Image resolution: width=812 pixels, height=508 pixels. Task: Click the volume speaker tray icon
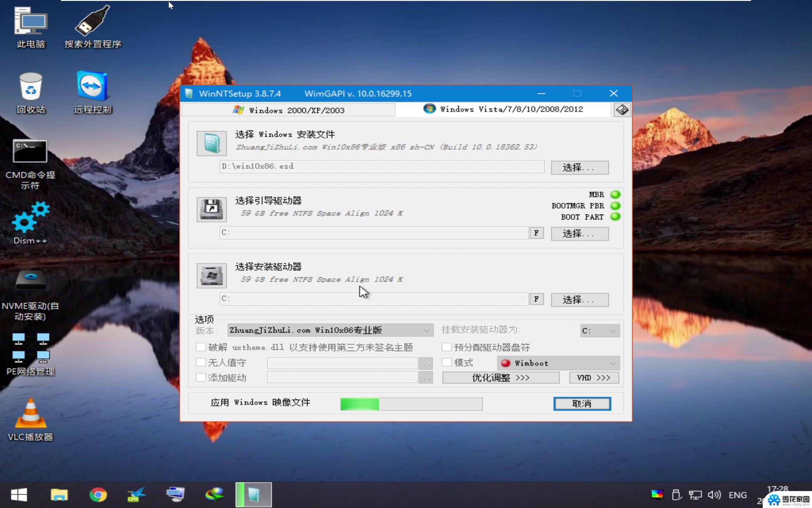(x=714, y=495)
